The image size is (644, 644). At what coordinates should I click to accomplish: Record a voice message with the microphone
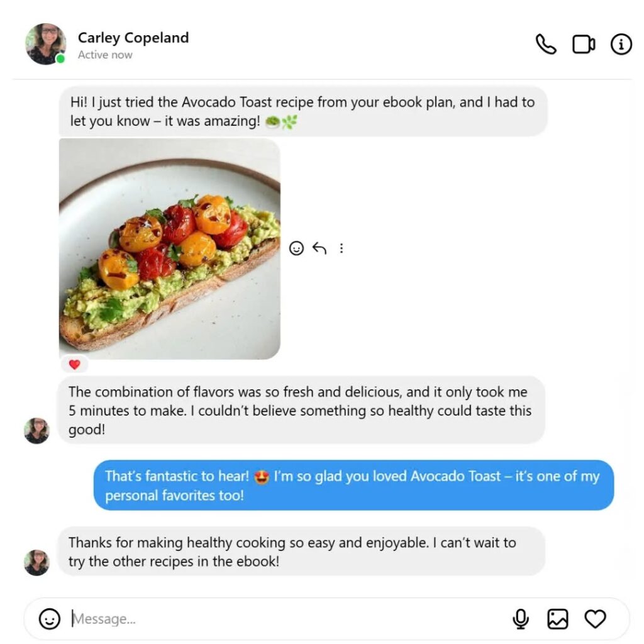point(521,619)
